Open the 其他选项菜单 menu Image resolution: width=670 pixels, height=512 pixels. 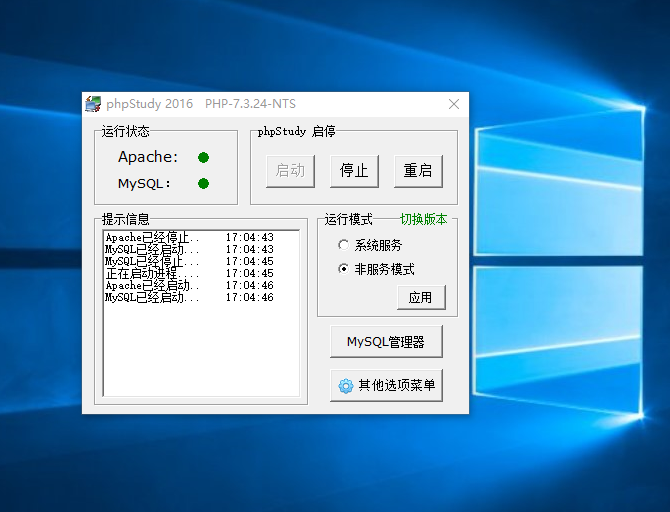pos(386,385)
